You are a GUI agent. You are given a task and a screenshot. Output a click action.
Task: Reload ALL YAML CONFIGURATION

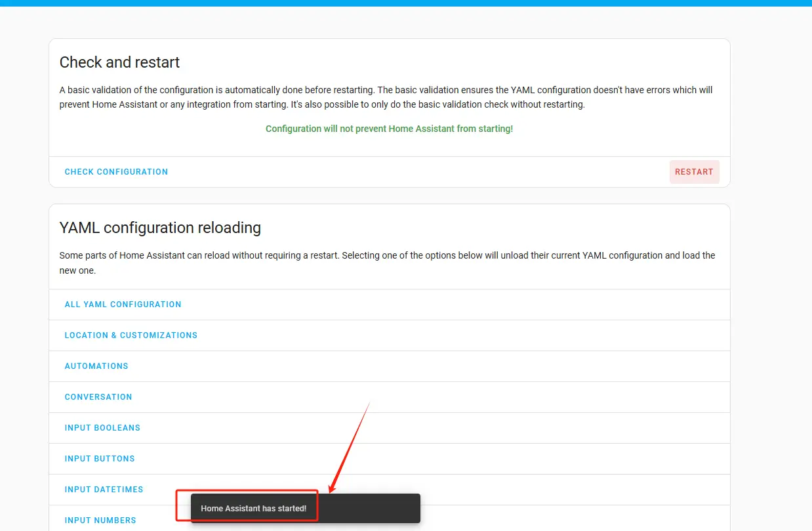pos(123,305)
